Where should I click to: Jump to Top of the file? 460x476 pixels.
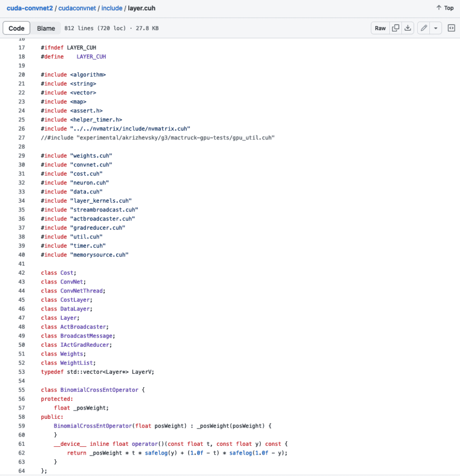point(445,8)
